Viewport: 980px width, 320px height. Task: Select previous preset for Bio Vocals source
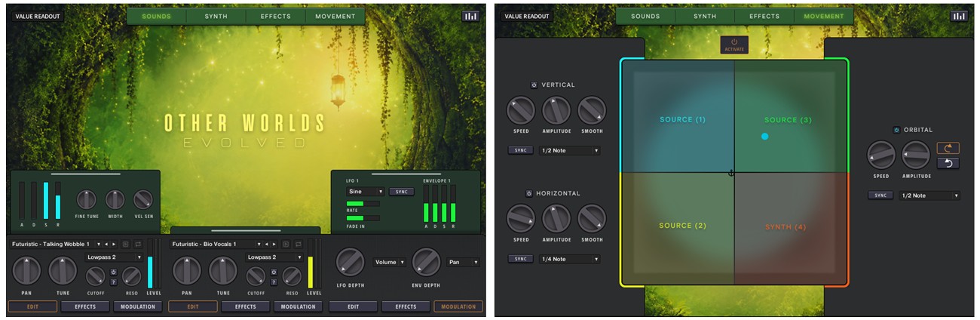point(267,245)
